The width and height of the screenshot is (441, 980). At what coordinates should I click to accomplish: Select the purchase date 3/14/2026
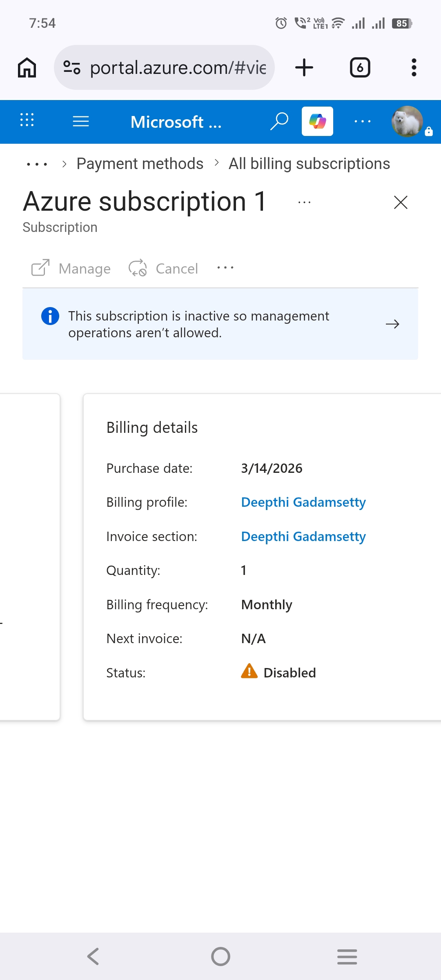point(272,468)
